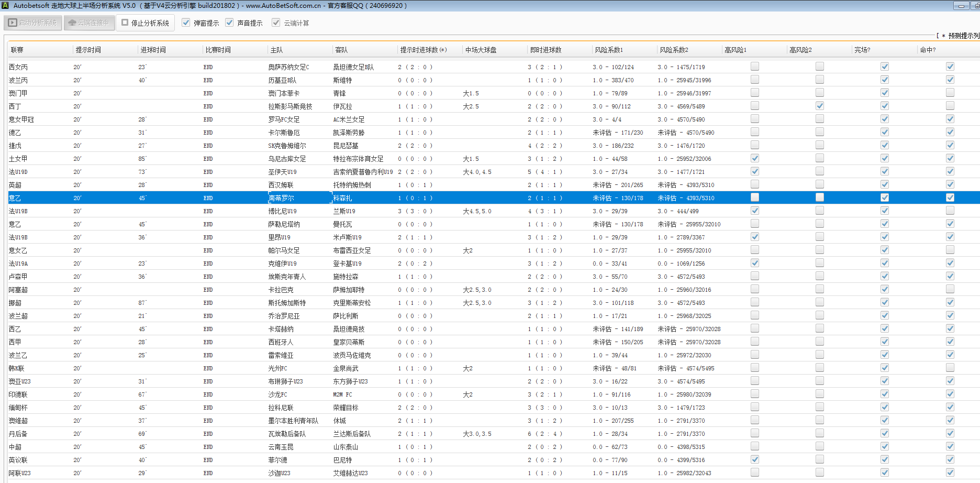Click the 提示时间 column header
Screen dimensions: 980x483
tap(88, 50)
